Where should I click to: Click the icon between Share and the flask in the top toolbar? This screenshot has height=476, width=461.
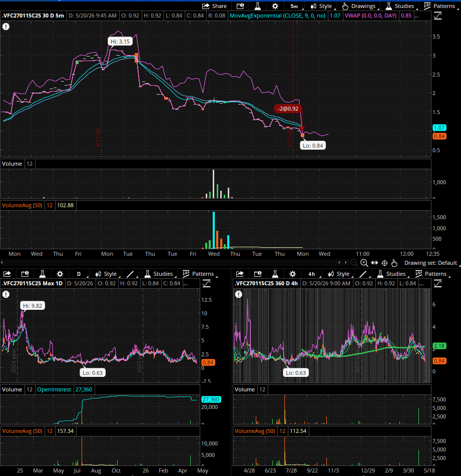click(240, 6)
